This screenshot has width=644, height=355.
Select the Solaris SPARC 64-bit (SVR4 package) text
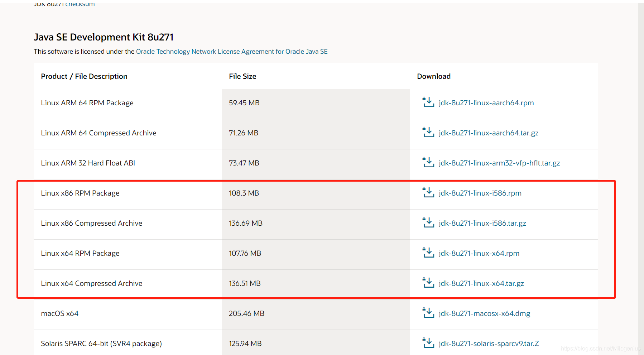pyautogui.click(x=101, y=344)
